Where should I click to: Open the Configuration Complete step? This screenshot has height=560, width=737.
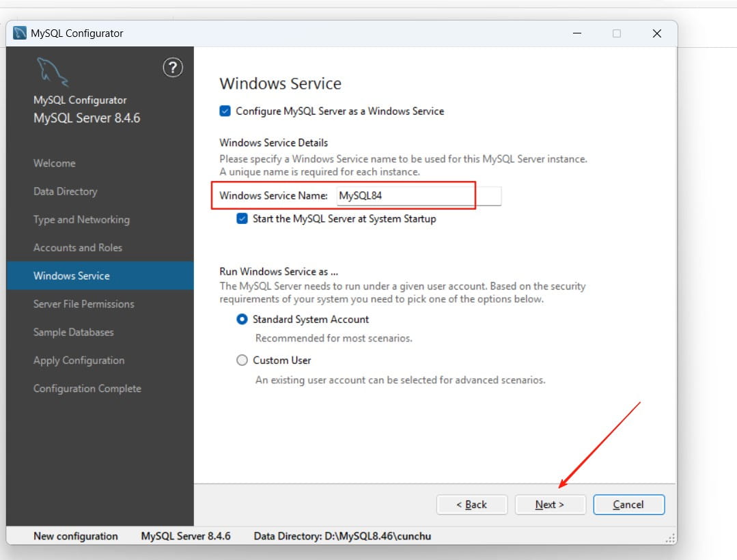pos(87,389)
